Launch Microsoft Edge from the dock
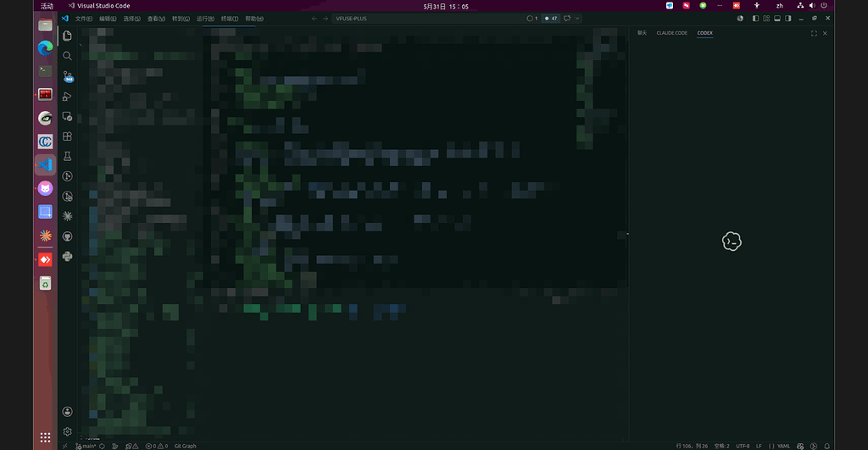The height and width of the screenshot is (450, 868). [46, 48]
